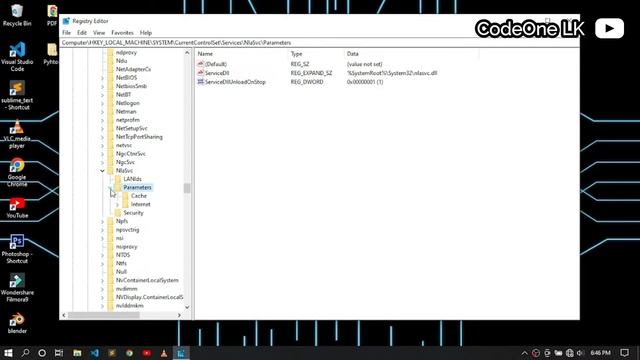Click the Data column header

353,54
